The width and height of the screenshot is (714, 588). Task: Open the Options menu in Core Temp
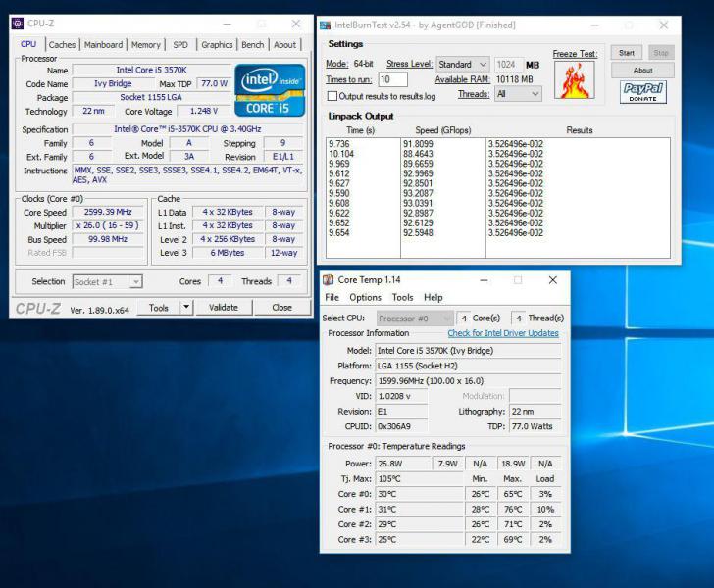coord(365,297)
